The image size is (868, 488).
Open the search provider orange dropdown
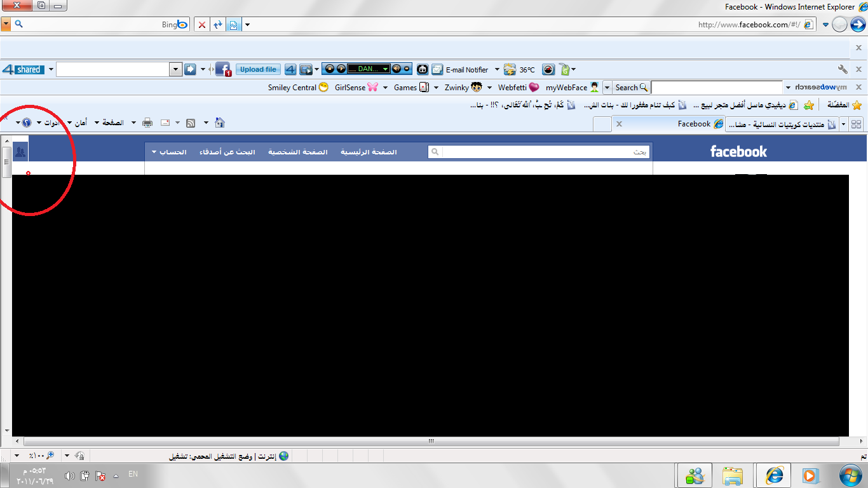6,24
